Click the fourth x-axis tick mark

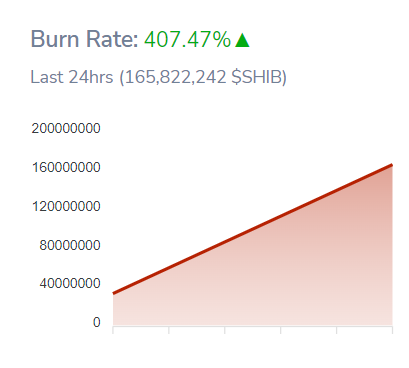pos(281,330)
